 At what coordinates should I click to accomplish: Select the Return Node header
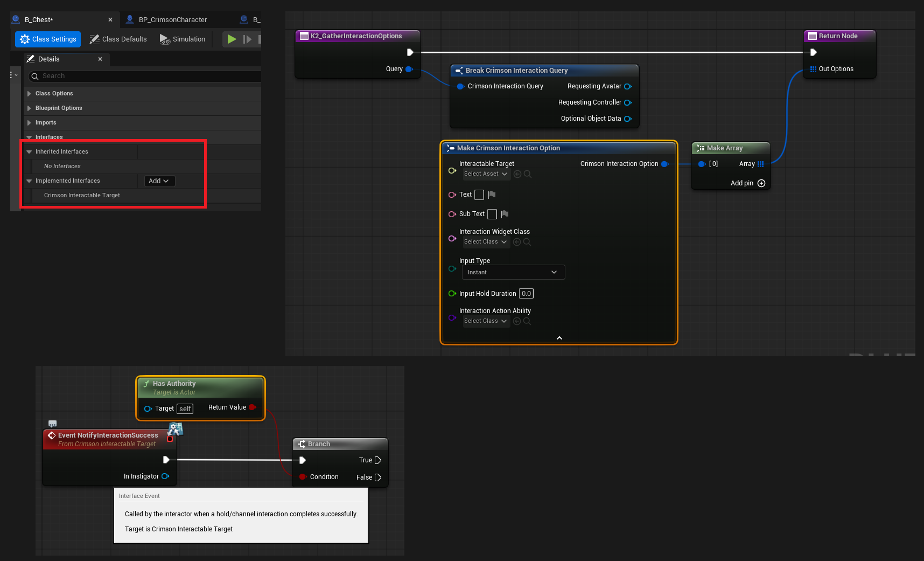pos(839,36)
